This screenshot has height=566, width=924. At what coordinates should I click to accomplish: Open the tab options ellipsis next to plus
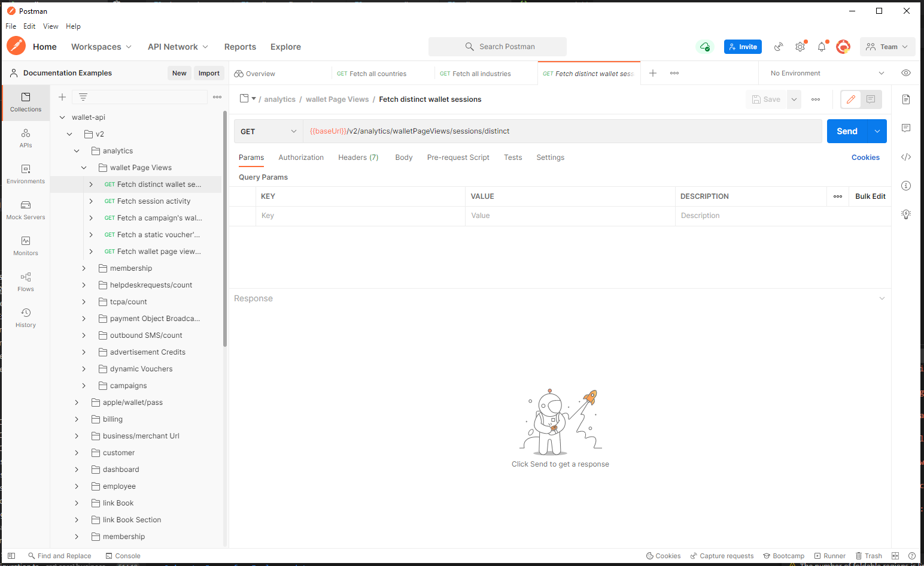click(674, 73)
